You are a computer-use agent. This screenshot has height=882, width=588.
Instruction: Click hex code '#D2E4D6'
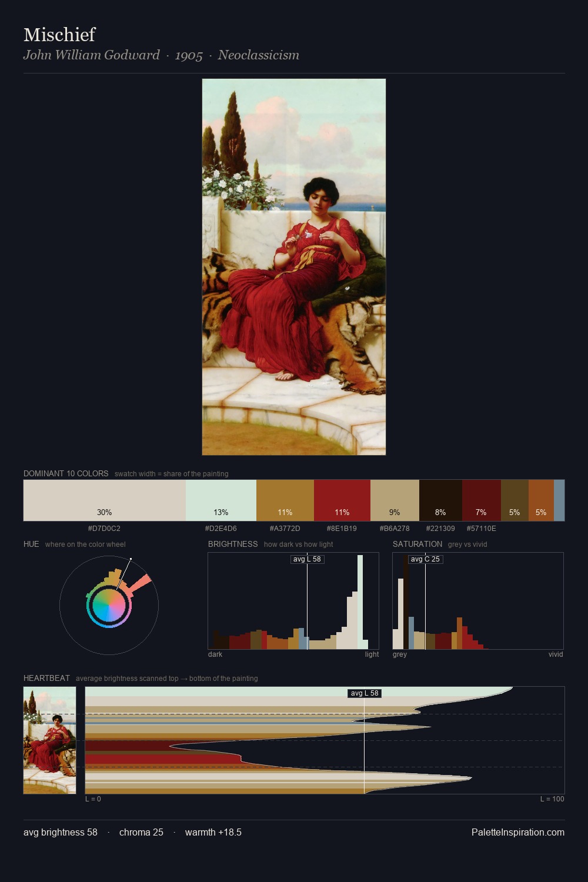(x=221, y=529)
